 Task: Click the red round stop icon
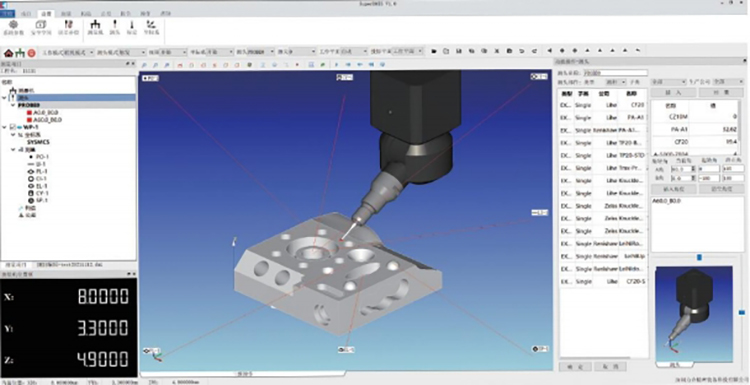pyautogui.click(x=31, y=52)
